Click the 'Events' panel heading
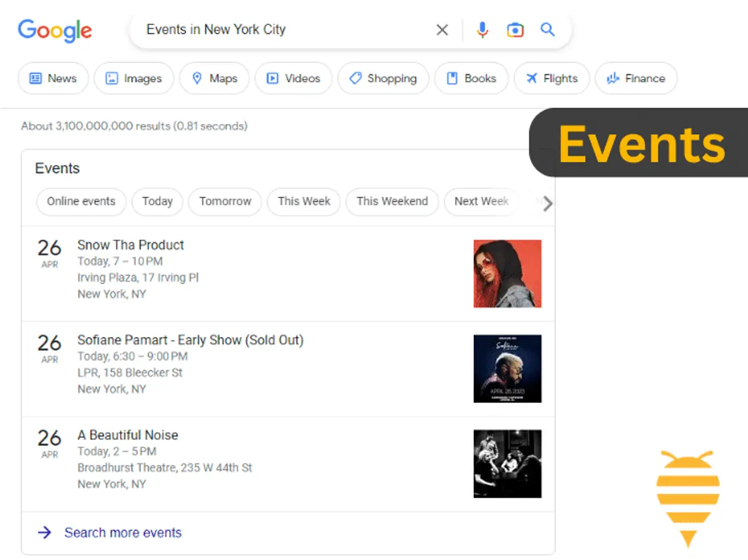This screenshot has height=560, width=748. [57, 168]
